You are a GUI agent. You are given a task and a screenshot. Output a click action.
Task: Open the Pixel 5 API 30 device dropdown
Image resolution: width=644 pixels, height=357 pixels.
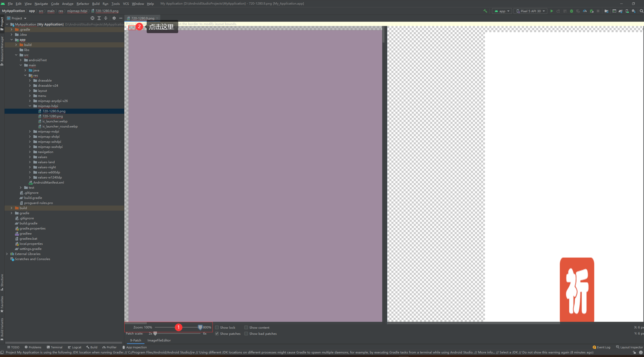530,11
